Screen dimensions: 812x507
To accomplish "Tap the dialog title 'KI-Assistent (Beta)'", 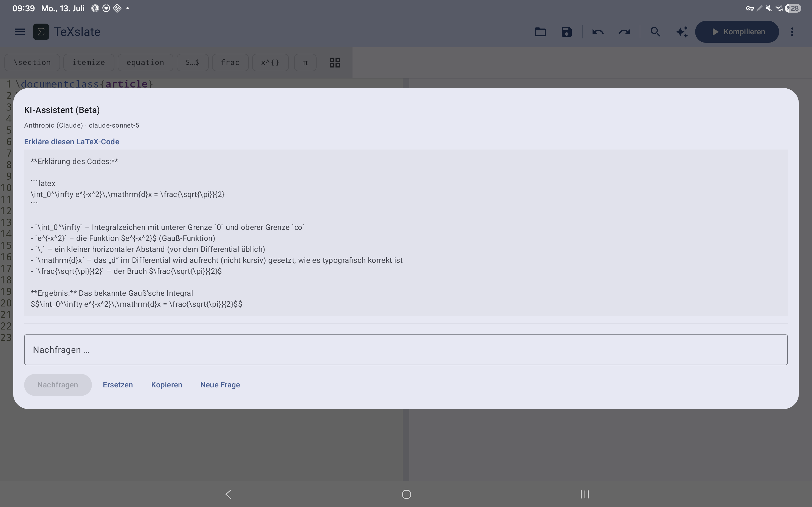I will [62, 110].
